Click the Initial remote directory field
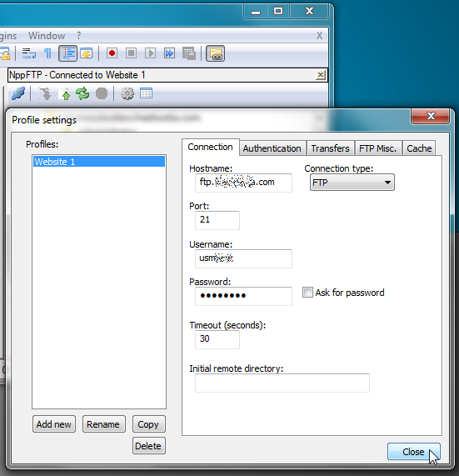The width and height of the screenshot is (459, 476). click(x=282, y=383)
